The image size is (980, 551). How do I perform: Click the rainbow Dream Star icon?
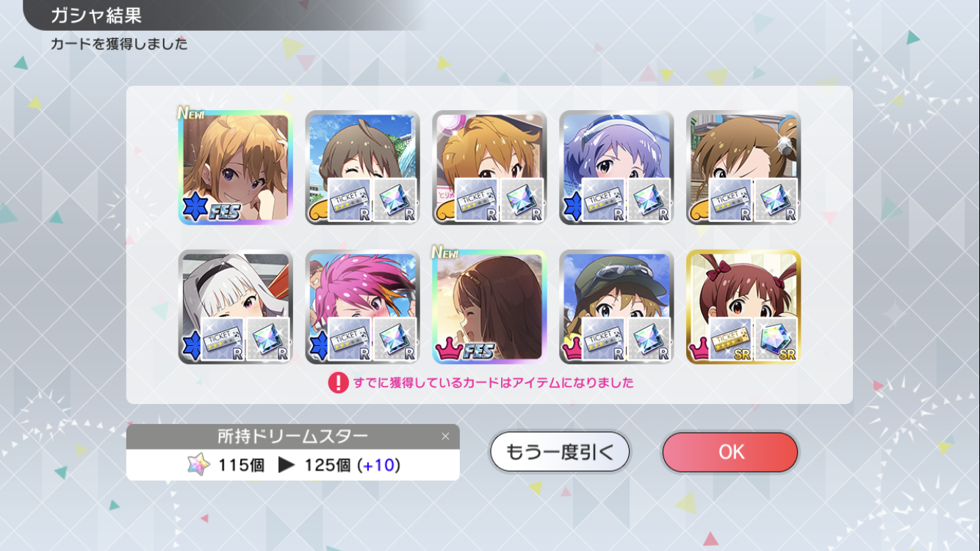tap(198, 465)
